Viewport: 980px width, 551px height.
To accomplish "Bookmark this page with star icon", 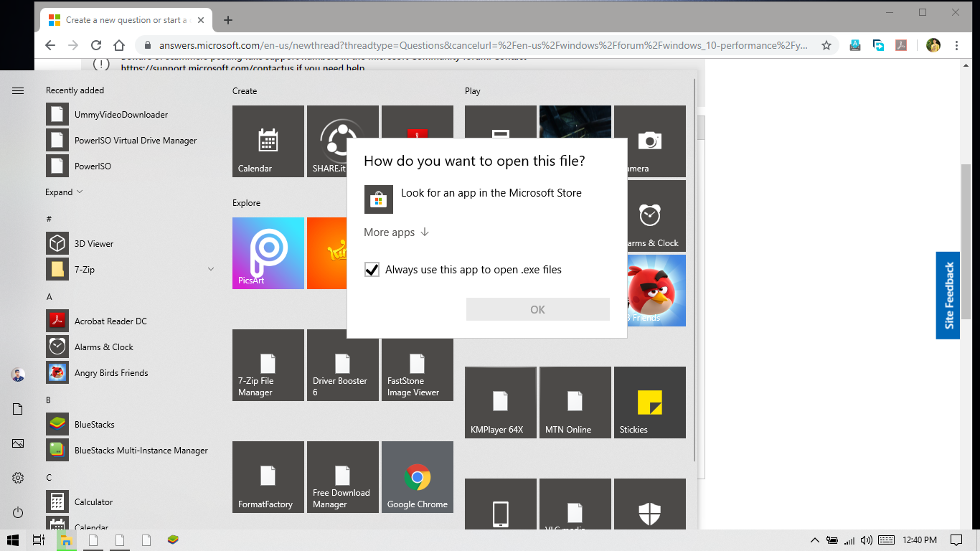I will [x=826, y=45].
